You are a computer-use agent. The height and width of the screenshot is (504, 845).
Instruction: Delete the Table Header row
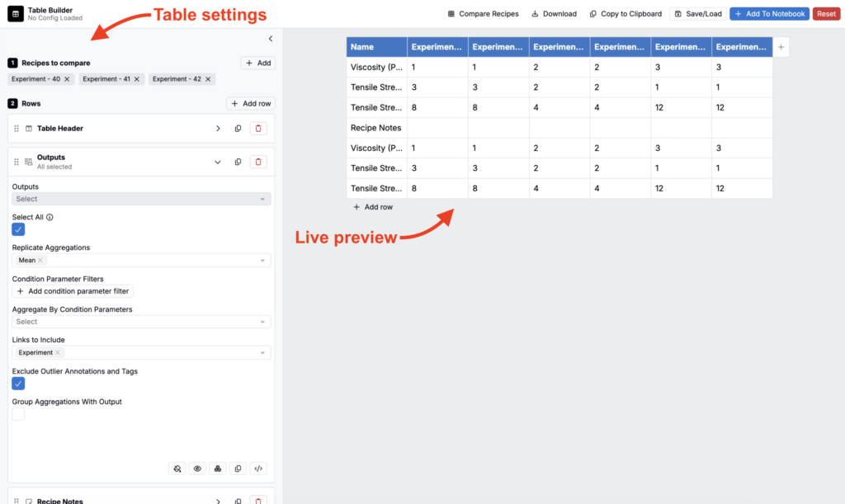point(258,128)
